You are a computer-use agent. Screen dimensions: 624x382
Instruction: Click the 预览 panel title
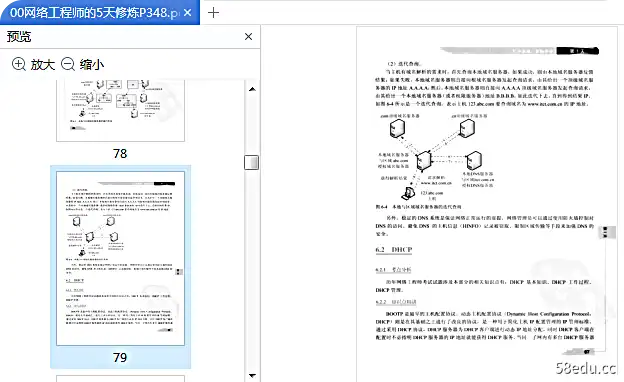pos(19,37)
